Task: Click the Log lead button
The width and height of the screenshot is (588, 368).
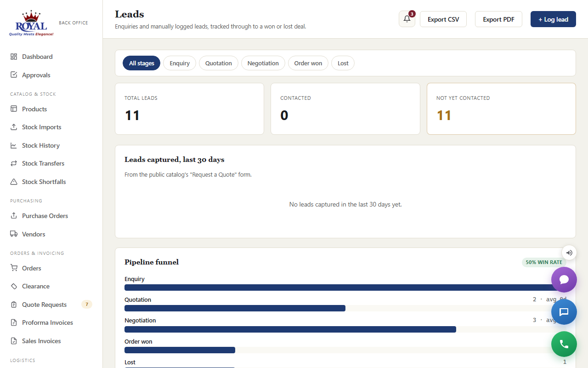Action: click(x=553, y=19)
